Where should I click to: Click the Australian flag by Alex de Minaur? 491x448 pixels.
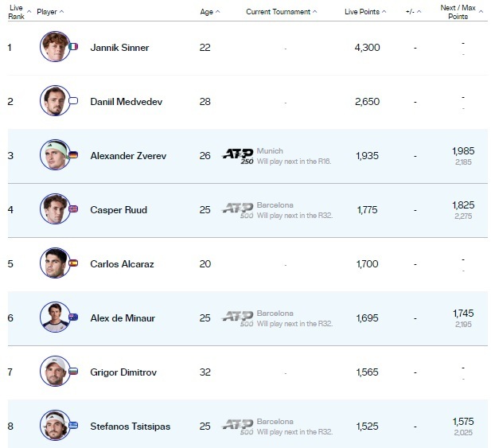tap(73, 317)
